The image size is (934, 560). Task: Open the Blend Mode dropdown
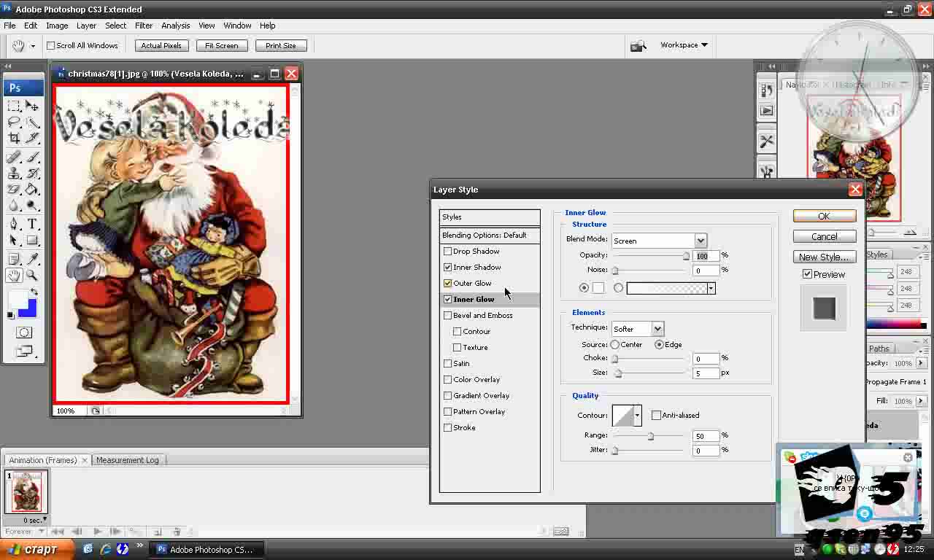700,241
